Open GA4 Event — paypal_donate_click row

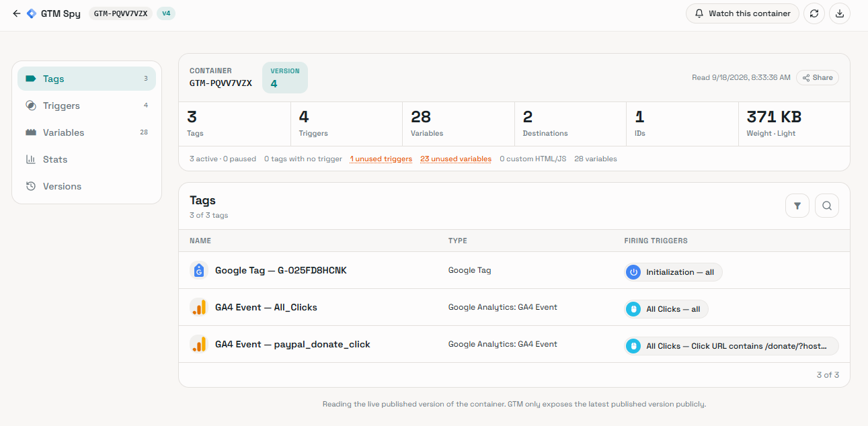[x=514, y=344]
